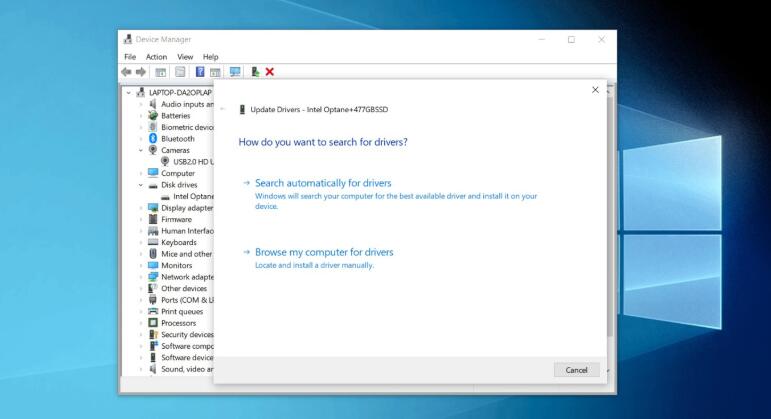771x419 pixels.
Task: Collapse the Cameras category
Action: click(x=141, y=150)
